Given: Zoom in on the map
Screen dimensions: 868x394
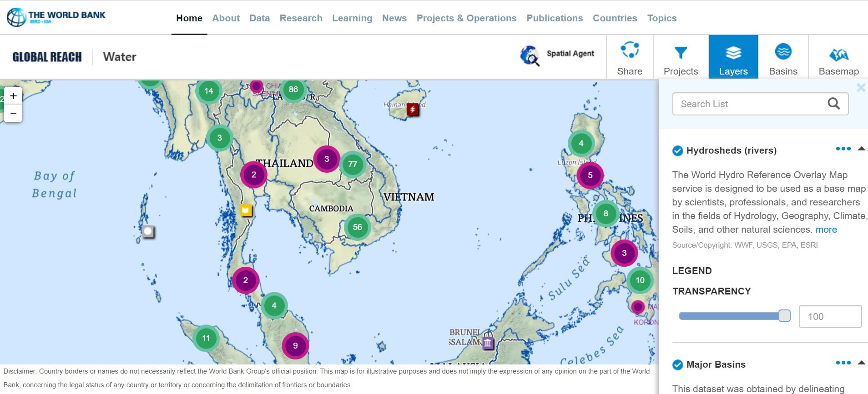Looking at the screenshot, I should (13, 96).
